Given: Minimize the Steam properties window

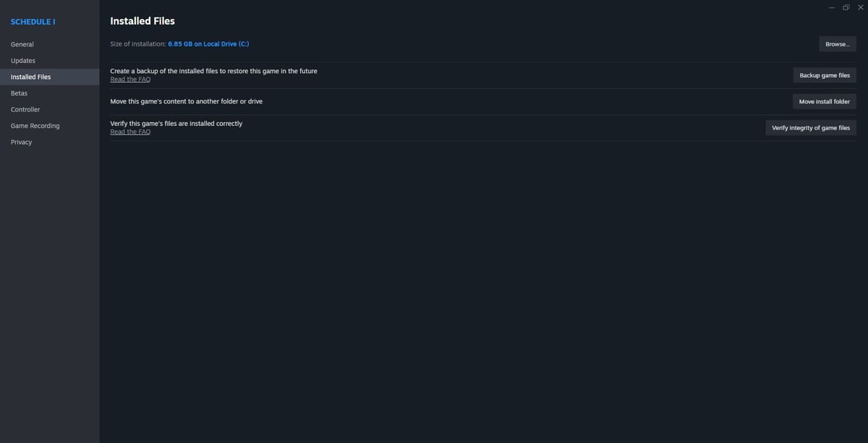Looking at the screenshot, I should coord(830,7).
